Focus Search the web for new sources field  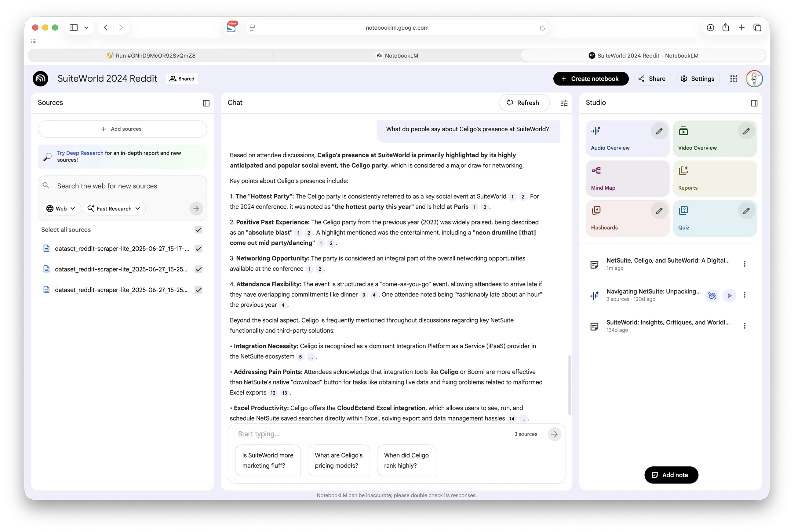[122, 186]
